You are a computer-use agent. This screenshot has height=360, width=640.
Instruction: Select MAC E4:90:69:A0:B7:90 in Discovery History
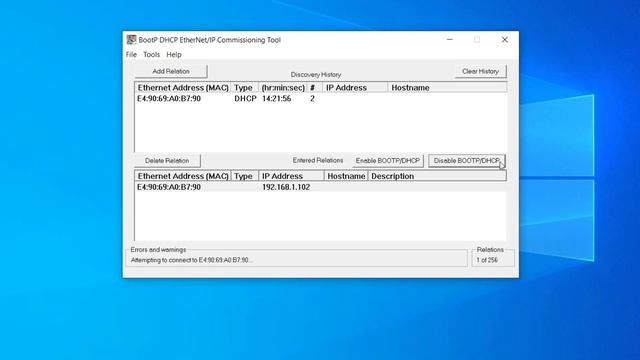pos(169,99)
